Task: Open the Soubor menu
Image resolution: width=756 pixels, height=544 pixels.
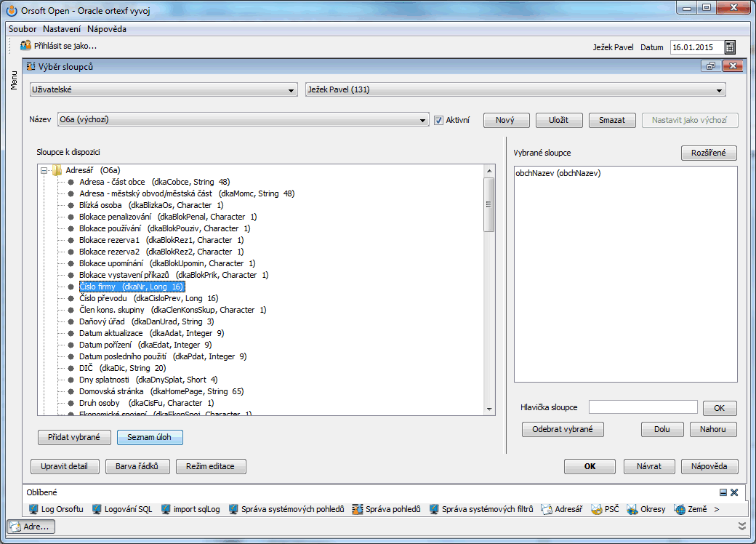Action: tap(23, 29)
